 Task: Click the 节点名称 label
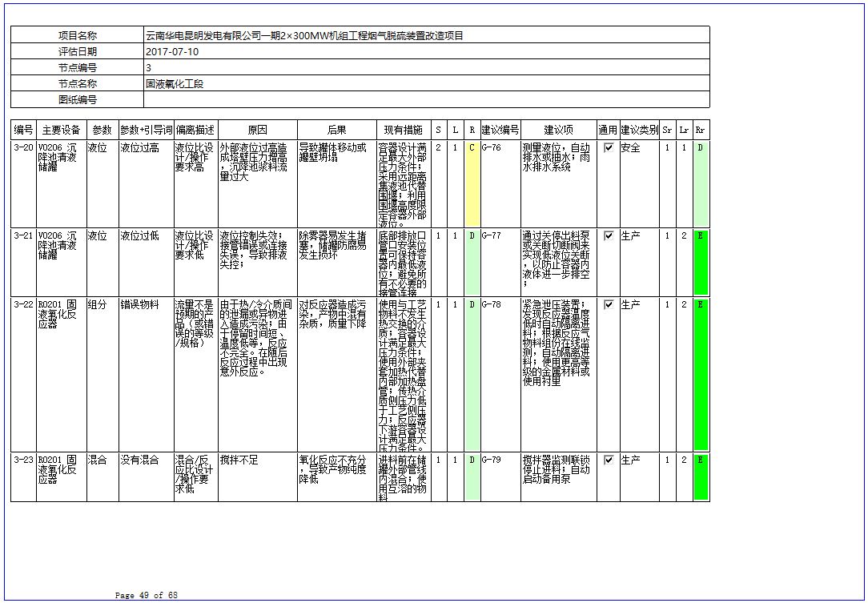tap(78, 83)
